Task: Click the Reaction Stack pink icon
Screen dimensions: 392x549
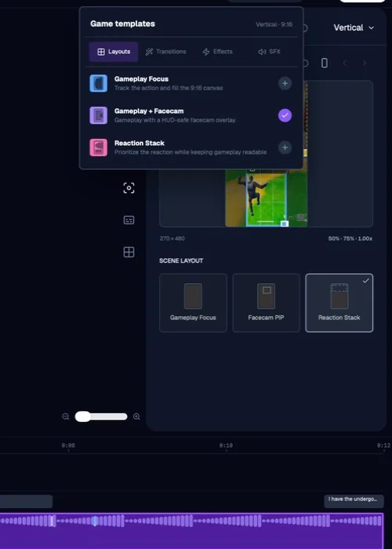Action: tap(98, 147)
